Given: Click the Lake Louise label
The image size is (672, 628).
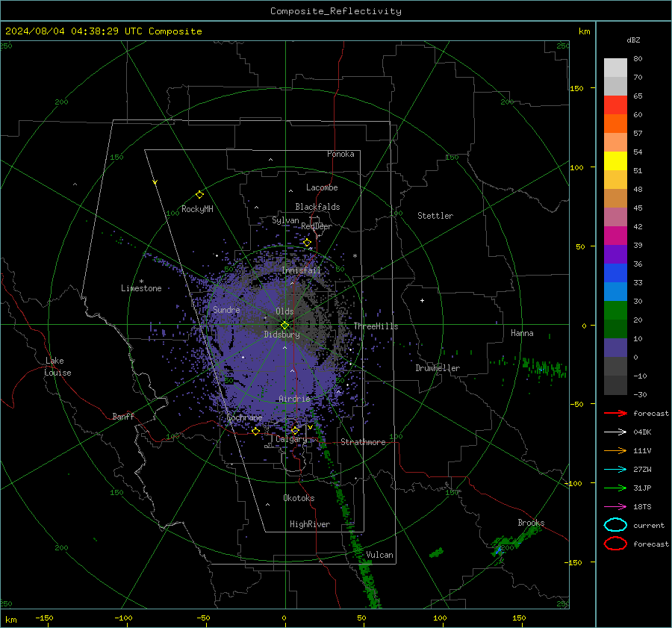Looking at the screenshot, I should (x=57, y=367).
